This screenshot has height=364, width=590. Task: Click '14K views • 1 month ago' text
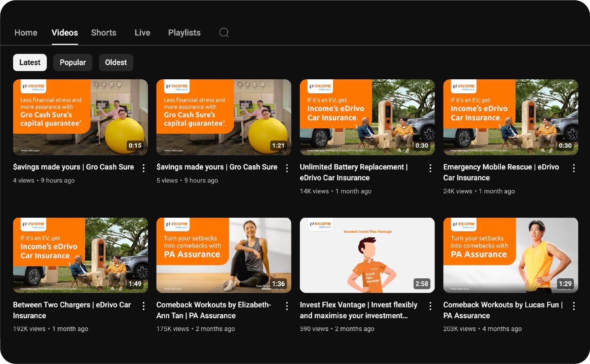336,191
